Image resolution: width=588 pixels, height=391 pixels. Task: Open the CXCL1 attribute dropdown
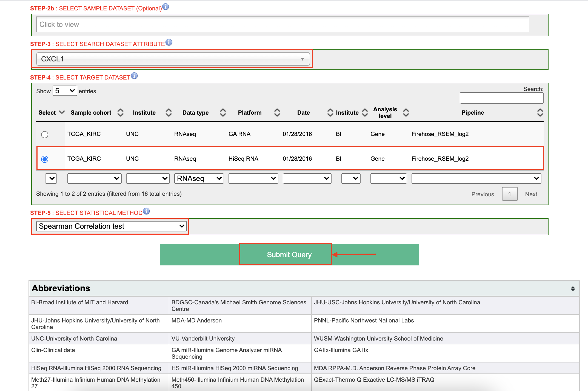173,59
